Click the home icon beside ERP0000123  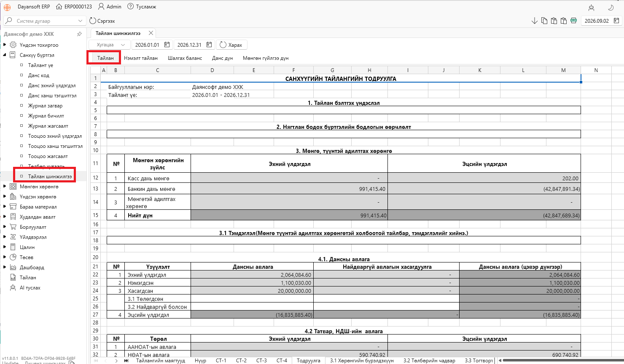click(59, 7)
